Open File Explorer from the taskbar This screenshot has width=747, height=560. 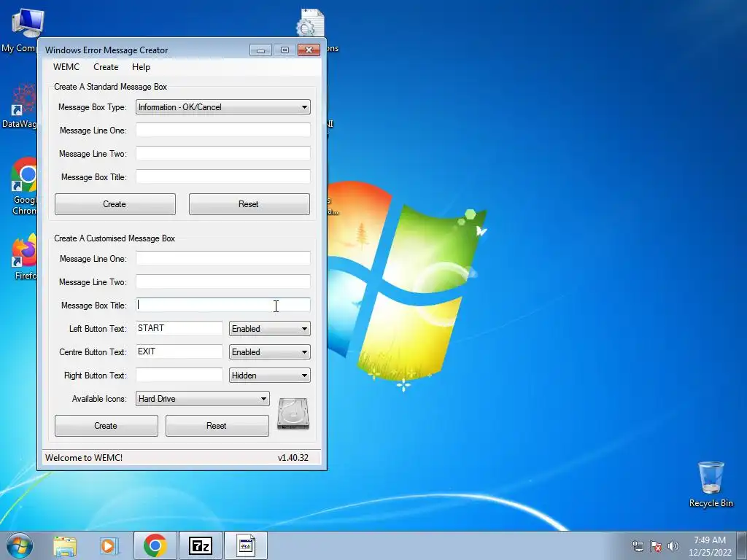(x=65, y=546)
